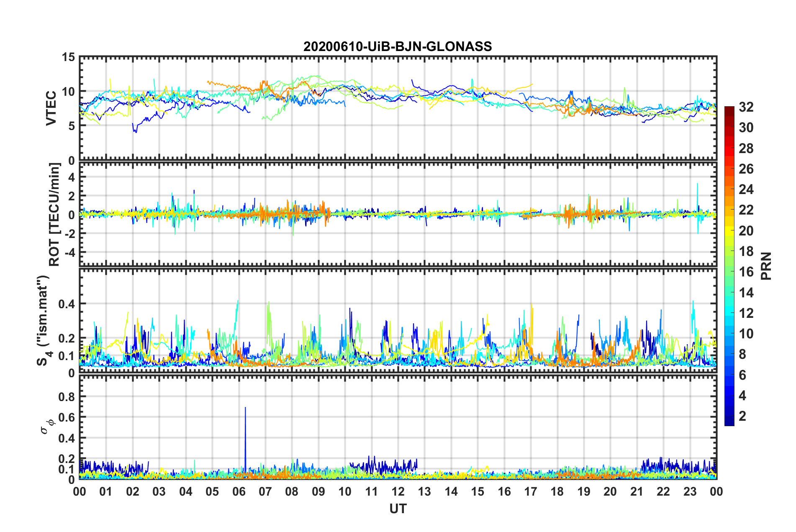Click the UT axis tick 13

[x=424, y=491]
